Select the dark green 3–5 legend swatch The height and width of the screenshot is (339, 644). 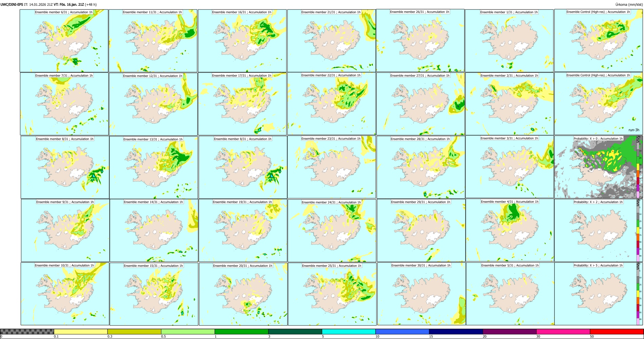coord(295,332)
